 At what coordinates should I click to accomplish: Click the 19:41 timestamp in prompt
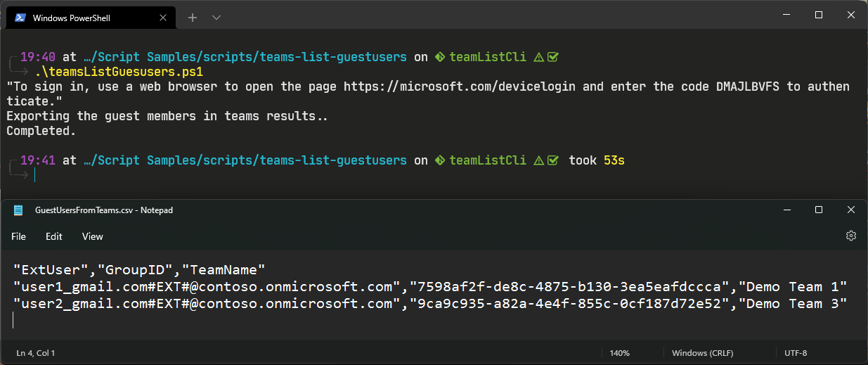pos(38,160)
